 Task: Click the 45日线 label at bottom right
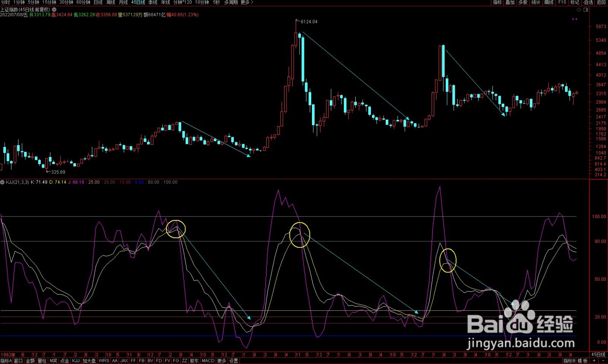598,355
